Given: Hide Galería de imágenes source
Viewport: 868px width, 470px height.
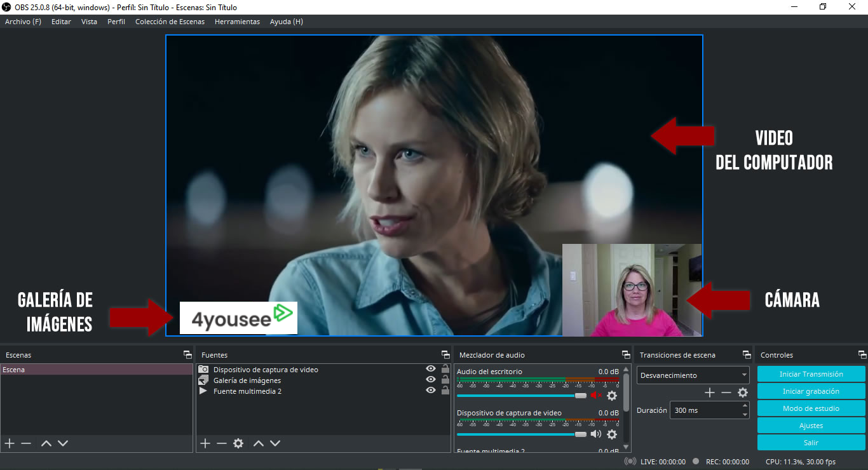Looking at the screenshot, I should 431,380.
